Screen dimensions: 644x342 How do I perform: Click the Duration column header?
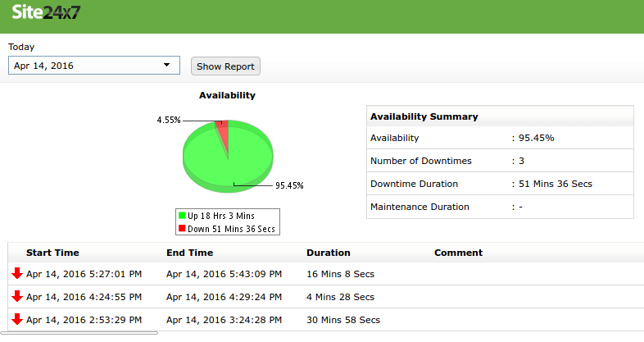(x=328, y=253)
